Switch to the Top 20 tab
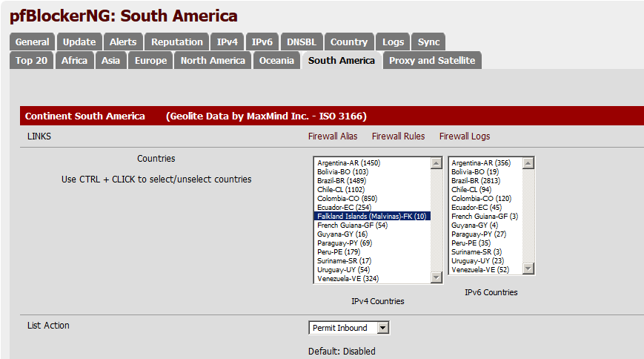Viewport: 644px width, 359px height. pyautogui.click(x=31, y=60)
